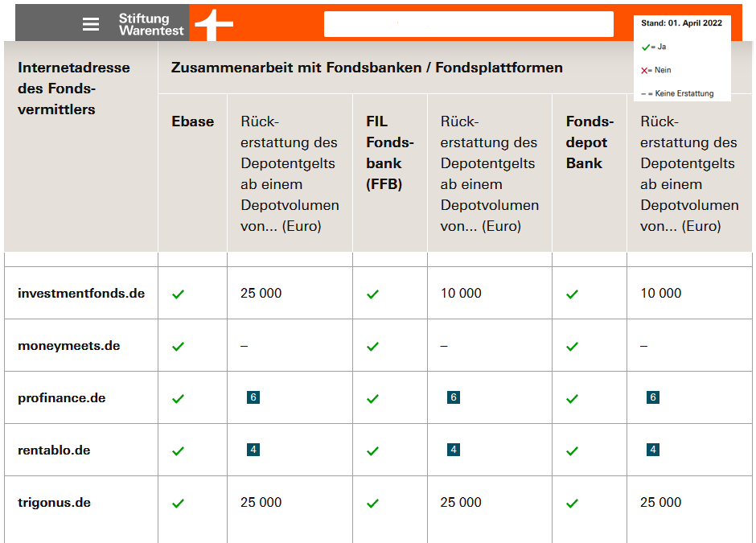The width and height of the screenshot is (756, 543).
Task: Toggle the Fondsdepot Bank checkmark for rentablo.de
Action: 572,449
